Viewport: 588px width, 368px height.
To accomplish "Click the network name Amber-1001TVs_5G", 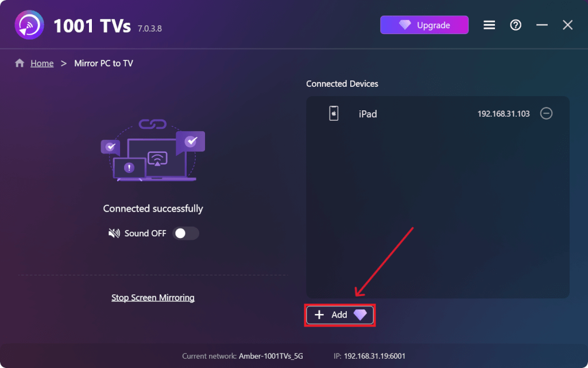I will [271, 356].
